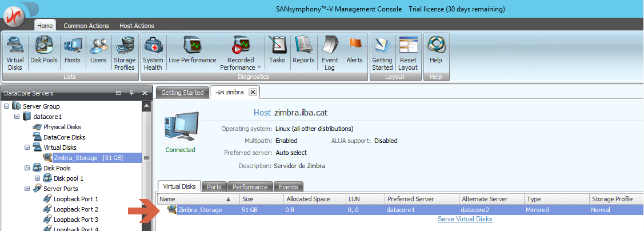Open the Events tab of the host
The image size is (644, 231).
(x=289, y=186)
